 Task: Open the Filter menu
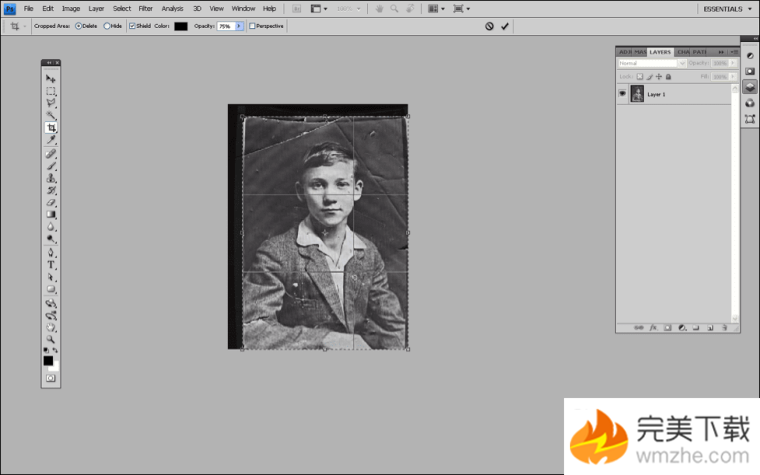coord(146,8)
